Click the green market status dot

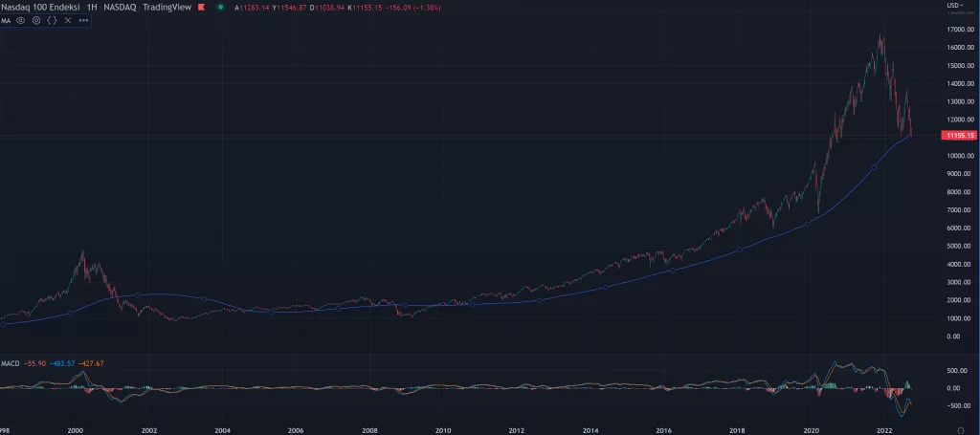click(x=221, y=7)
